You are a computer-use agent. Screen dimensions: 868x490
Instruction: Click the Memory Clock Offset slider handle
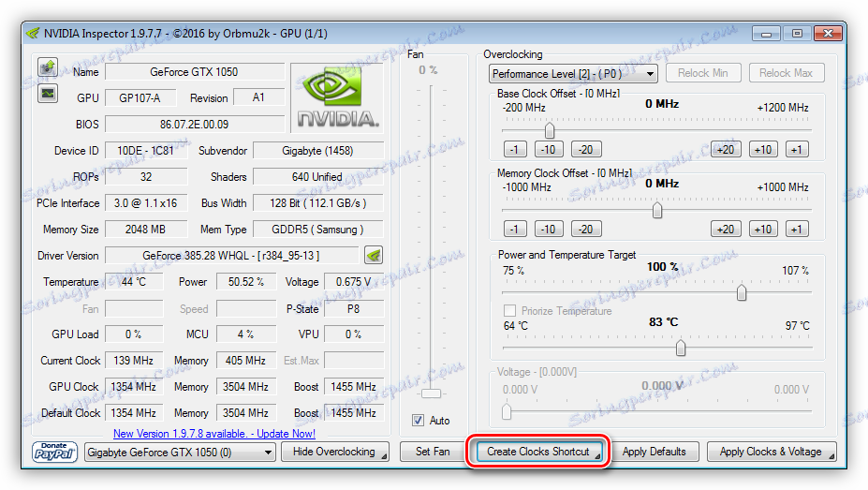[657, 211]
